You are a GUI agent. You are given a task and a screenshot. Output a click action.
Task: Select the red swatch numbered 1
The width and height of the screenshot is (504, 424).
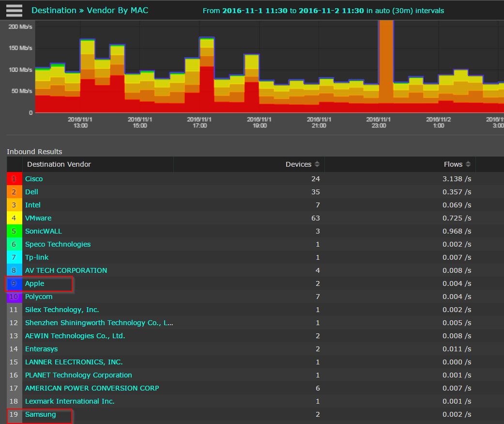15,179
